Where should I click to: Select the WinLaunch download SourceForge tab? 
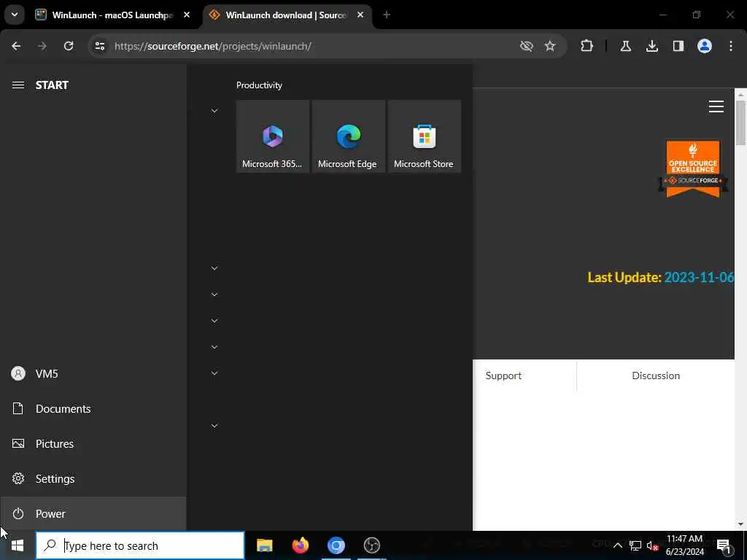(x=286, y=15)
